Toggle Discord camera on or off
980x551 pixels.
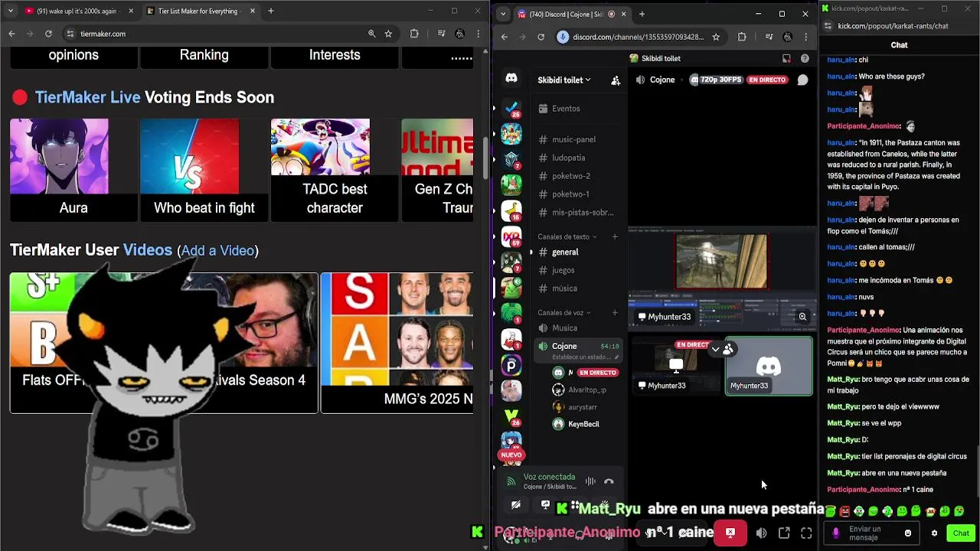pos(516,505)
